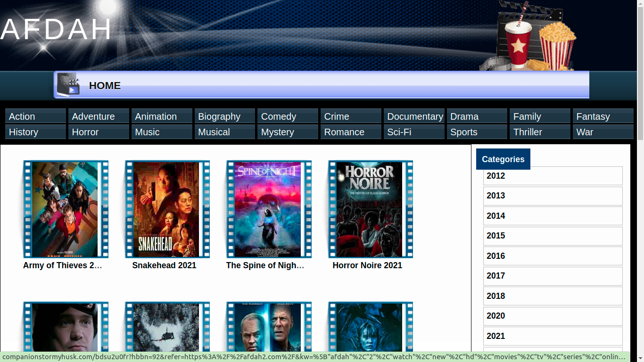The image size is (644, 362).
Task: Open the Romance genre
Action: [351, 132]
